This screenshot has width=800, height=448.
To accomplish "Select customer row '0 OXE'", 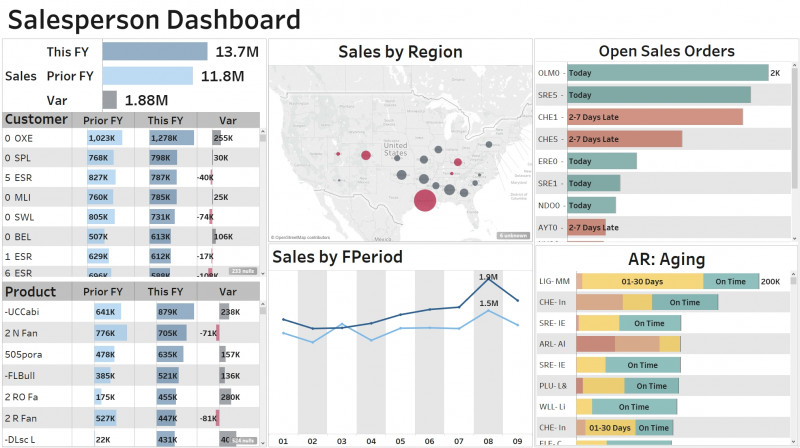I will (x=131, y=138).
